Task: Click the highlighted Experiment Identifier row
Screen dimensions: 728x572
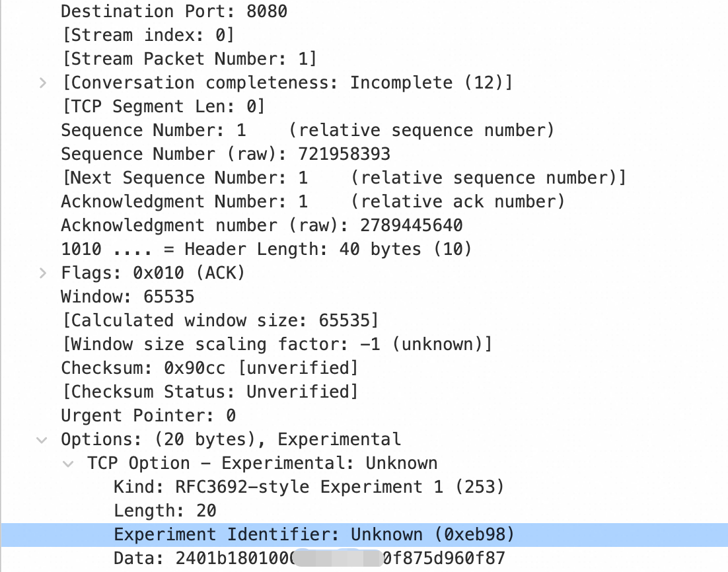Action: tap(314, 534)
